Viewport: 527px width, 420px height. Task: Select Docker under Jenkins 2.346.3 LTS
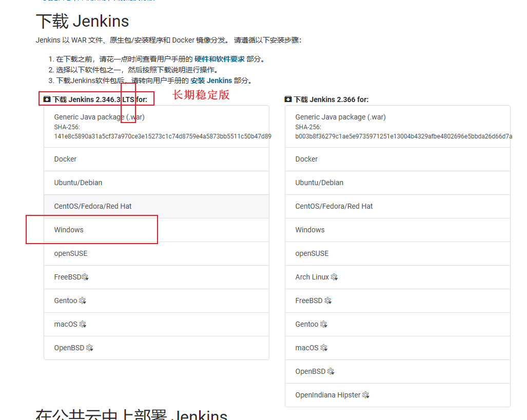click(65, 159)
